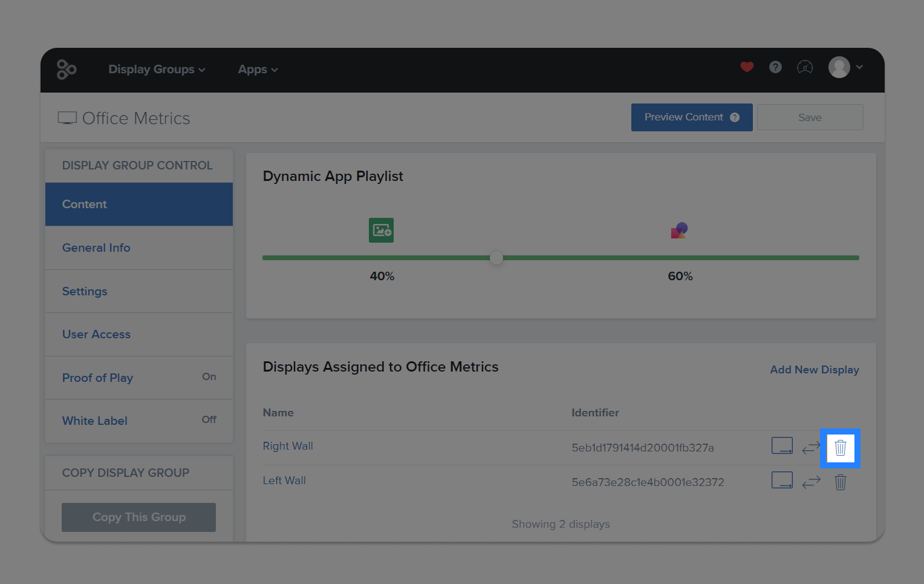This screenshot has width=924, height=584.
Task: Click the heart favorites icon
Action: tap(747, 67)
